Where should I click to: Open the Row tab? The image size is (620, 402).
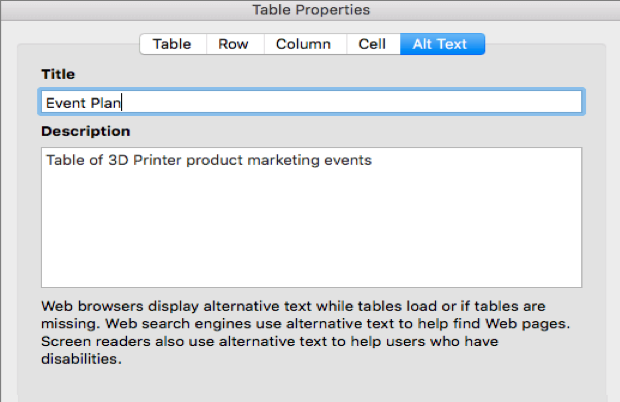(233, 44)
